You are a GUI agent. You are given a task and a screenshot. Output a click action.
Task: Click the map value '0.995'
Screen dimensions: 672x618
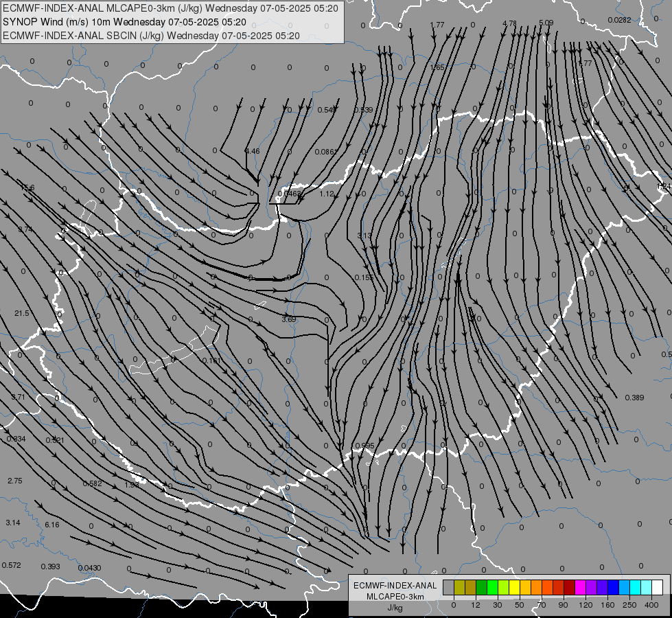(364, 446)
